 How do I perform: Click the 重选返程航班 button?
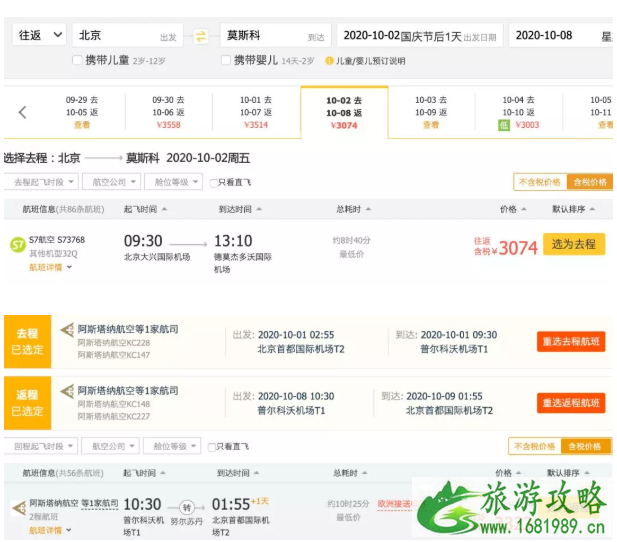point(571,403)
